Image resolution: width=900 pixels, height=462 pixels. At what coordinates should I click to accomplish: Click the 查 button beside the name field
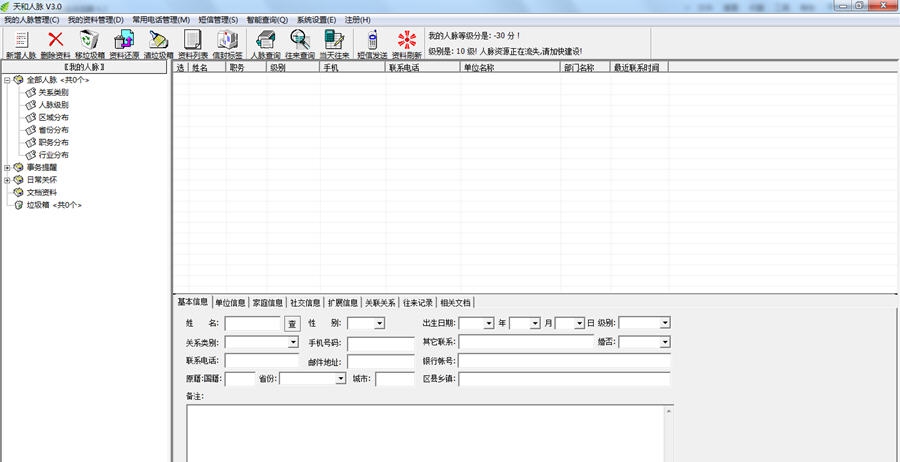[x=292, y=323]
